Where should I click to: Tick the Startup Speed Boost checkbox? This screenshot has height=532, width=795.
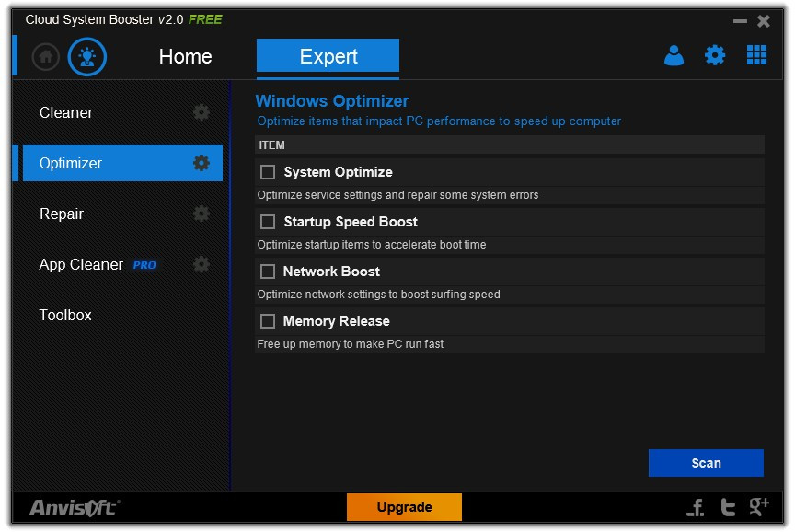pyautogui.click(x=268, y=222)
